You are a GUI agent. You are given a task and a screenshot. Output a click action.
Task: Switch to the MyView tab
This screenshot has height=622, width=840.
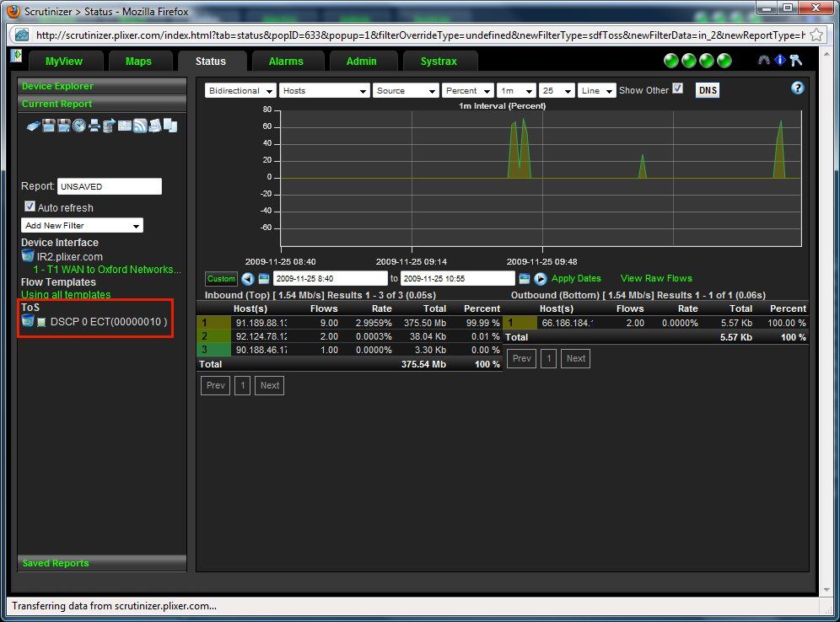[64, 61]
